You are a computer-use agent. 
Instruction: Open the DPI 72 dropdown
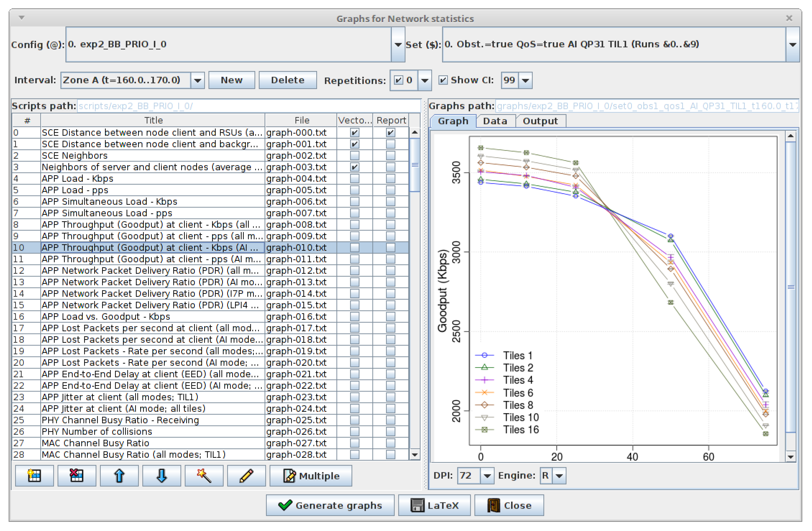click(x=487, y=475)
